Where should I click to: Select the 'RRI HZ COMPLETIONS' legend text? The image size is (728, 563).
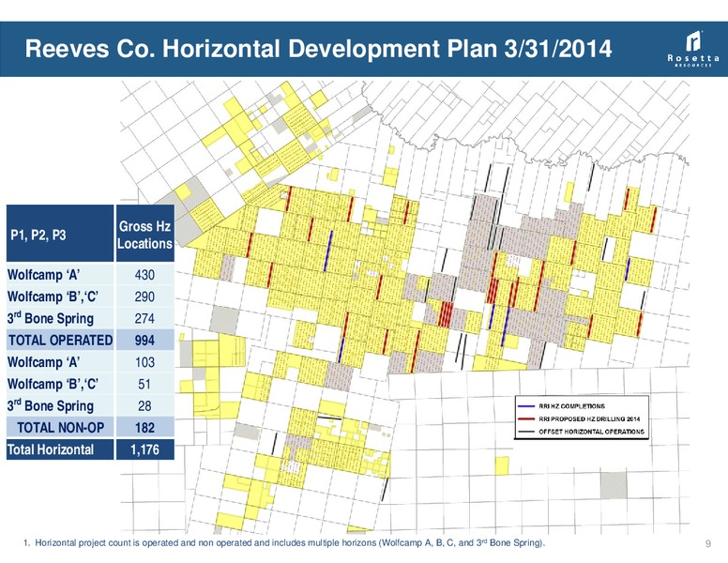tap(571, 406)
